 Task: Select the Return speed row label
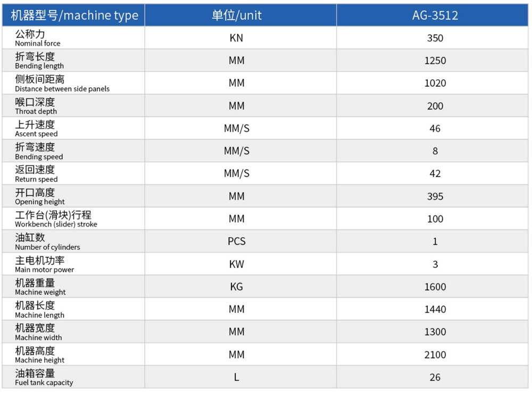[x=36, y=174]
